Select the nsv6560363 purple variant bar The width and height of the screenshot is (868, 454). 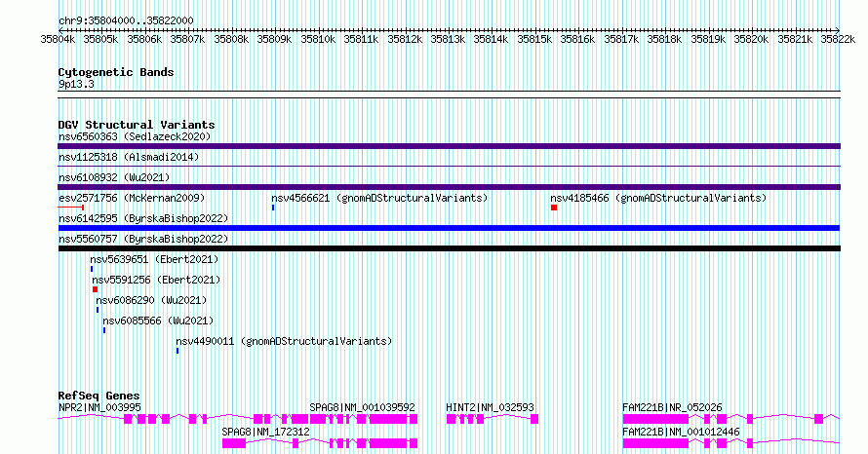(449, 146)
